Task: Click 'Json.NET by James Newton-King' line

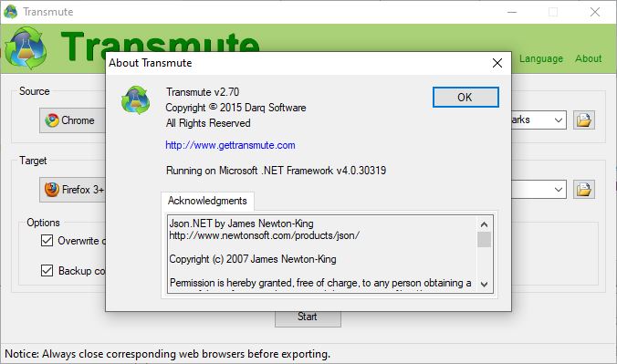Action: click(241, 224)
